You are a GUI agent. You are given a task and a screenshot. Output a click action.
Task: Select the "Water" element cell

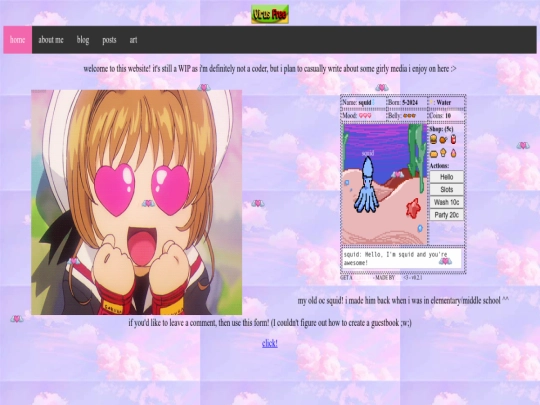[x=447, y=103]
